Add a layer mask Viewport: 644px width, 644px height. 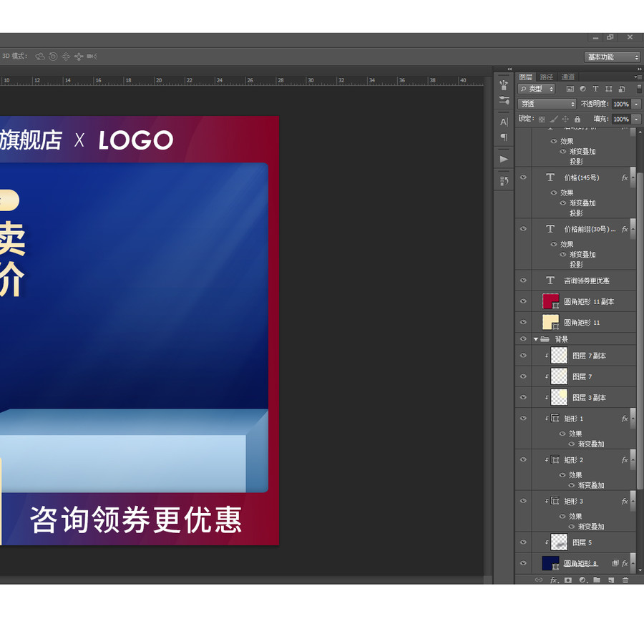(568, 580)
